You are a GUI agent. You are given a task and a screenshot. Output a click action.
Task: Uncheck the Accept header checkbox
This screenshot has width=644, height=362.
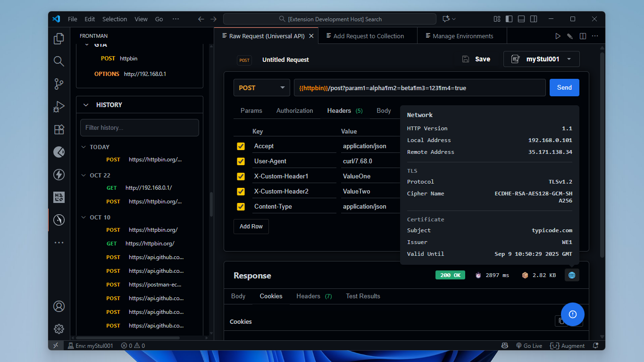(x=241, y=146)
